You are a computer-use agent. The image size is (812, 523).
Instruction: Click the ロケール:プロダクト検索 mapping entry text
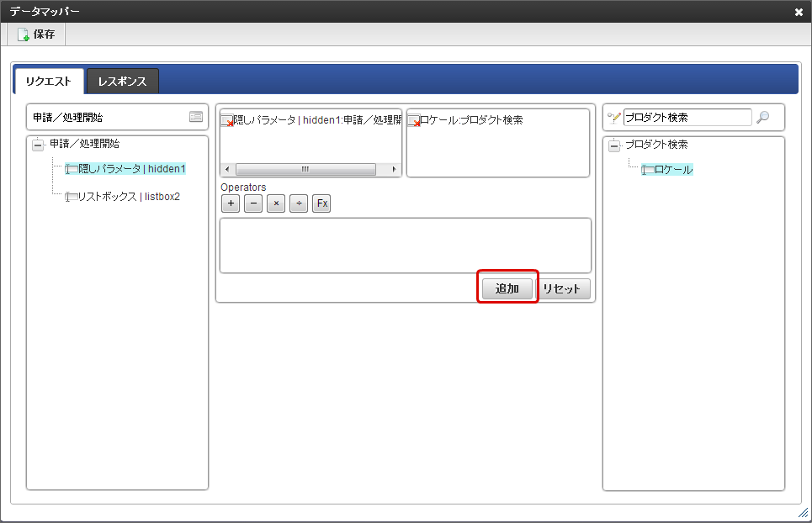471,120
